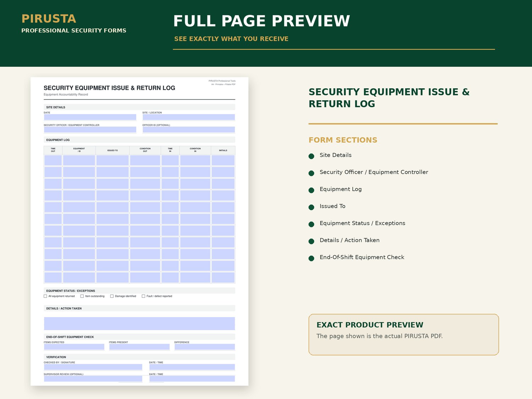Image resolution: width=532 pixels, height=399 pixels.
Task: Click the form title 'Security Equipment Issue & Return Log'
Action: click(109, 88)
